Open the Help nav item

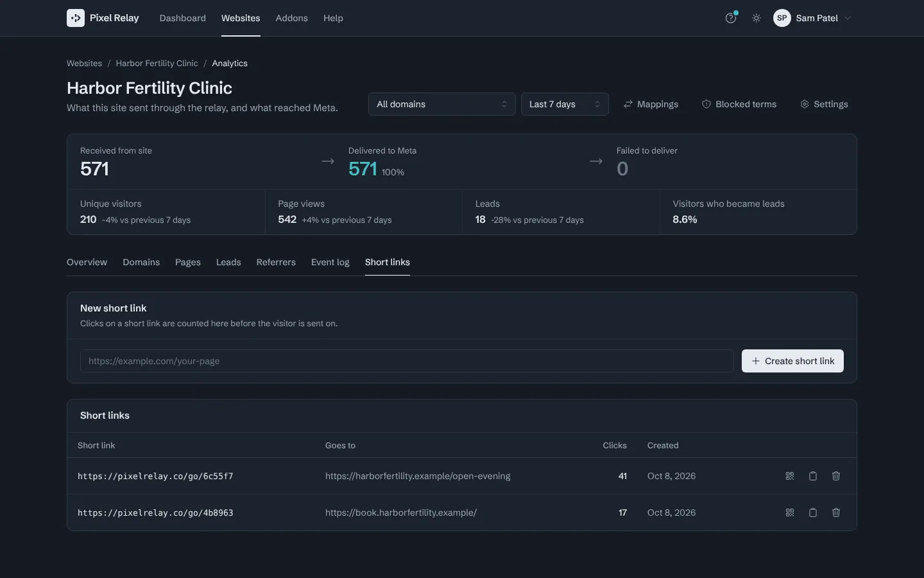(x=333, y=18)
